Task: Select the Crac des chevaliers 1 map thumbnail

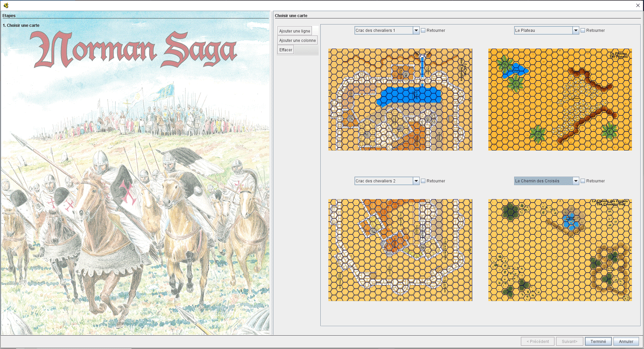Action: click(x=400, y=100)
